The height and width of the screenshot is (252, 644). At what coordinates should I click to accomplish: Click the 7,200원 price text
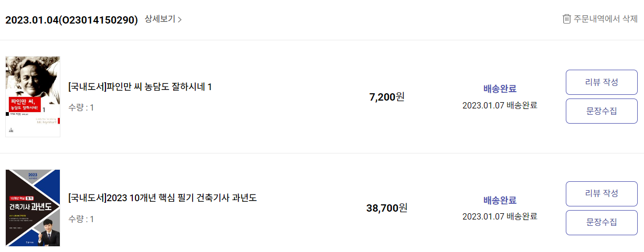coord(387,96)
